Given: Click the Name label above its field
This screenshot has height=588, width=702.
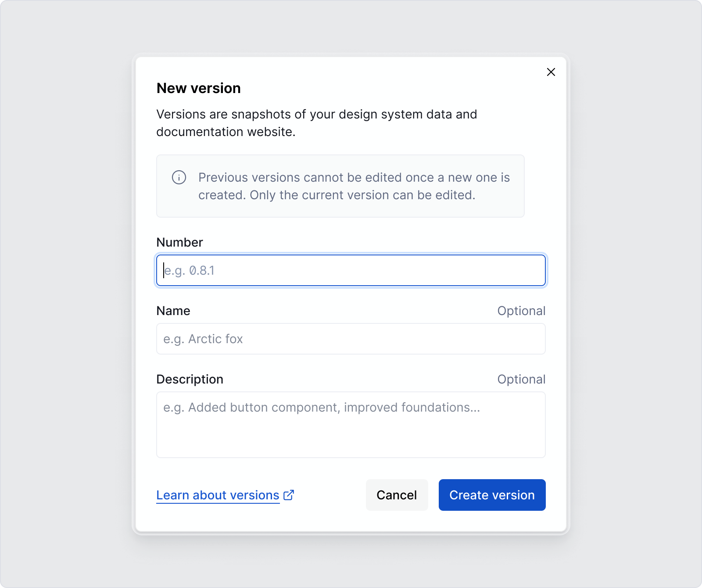Looking at the screenshot, I should pos(173,310).
